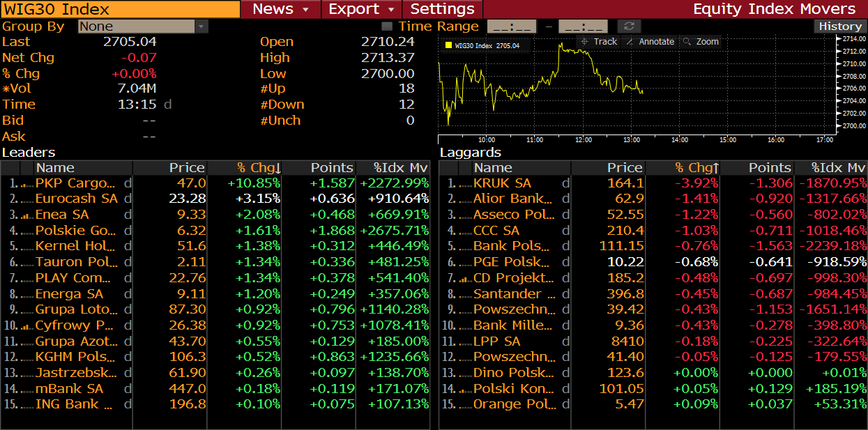Click the bar indicator icon beside PKP Cargo
The image size is (868, 430).
[27, 184]
